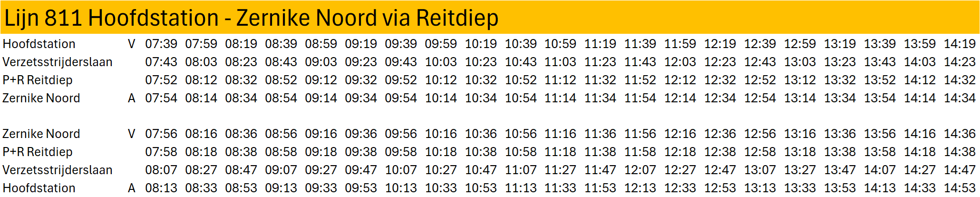This screenshot has width=980, height=197.
Task: Select the 12:56 Zernike Noord departure time
Action: pyautogui.click(x=760, y=134)
